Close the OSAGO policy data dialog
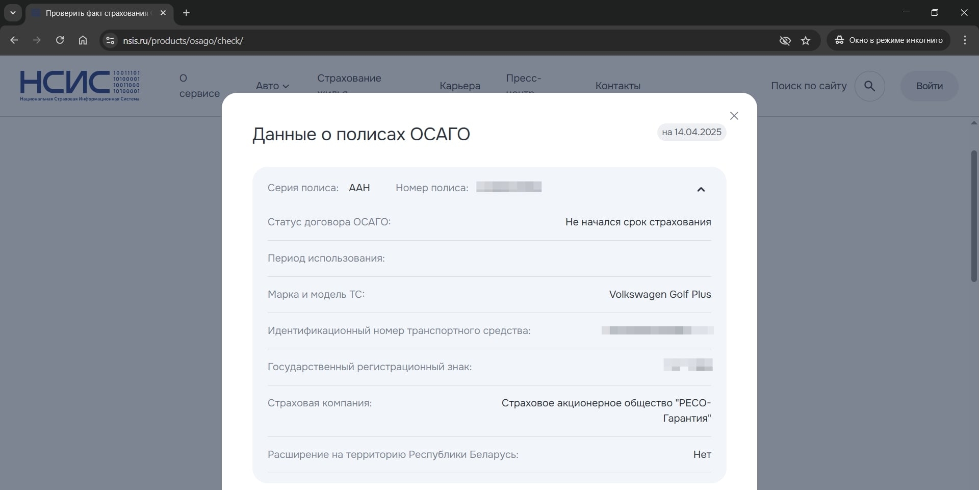The image size is (980, 490). 734,116
